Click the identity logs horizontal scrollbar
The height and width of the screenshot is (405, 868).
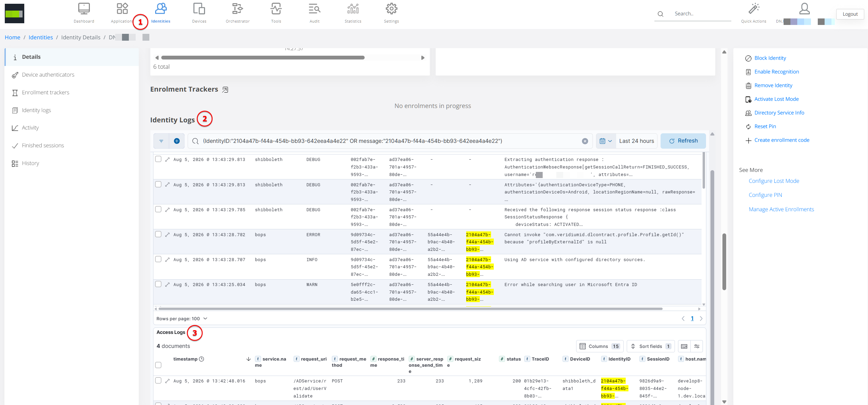410,309
